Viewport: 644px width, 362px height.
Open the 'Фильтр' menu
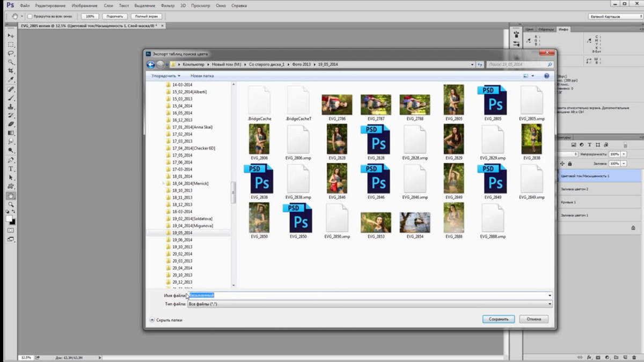point(167,5)
